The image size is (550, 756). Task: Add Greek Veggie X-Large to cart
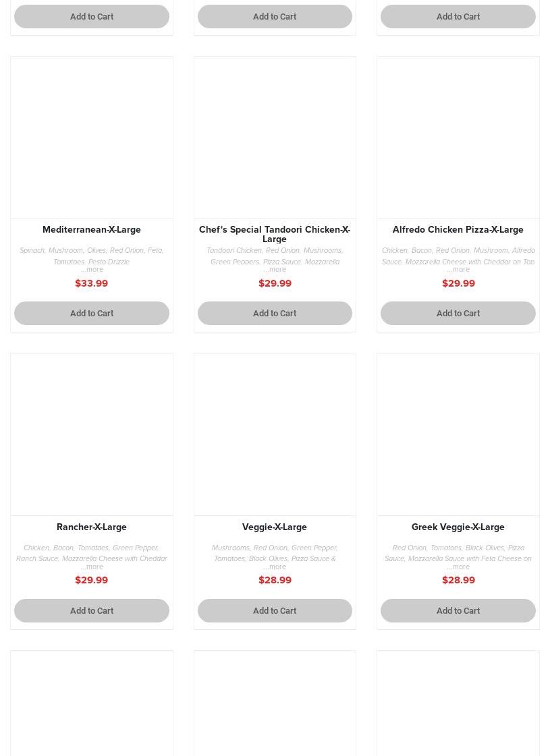pos(458,610)
